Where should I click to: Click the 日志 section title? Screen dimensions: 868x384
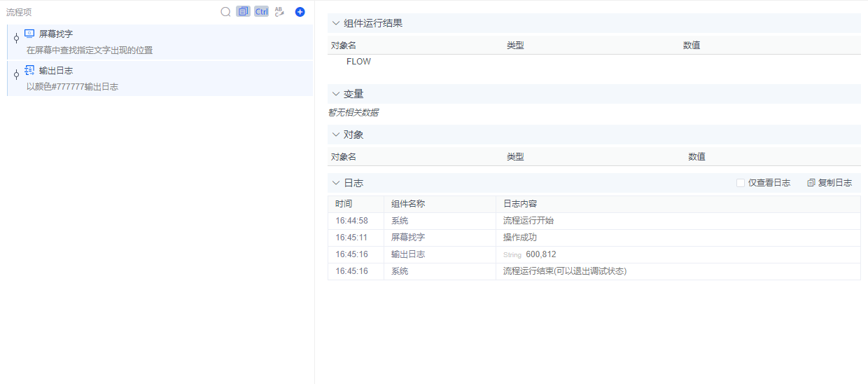353,183
